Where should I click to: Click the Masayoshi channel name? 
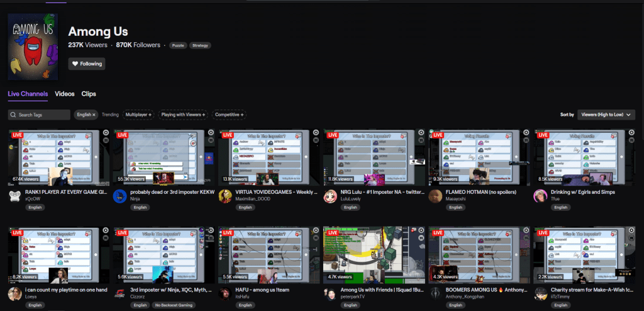(456, 199)
